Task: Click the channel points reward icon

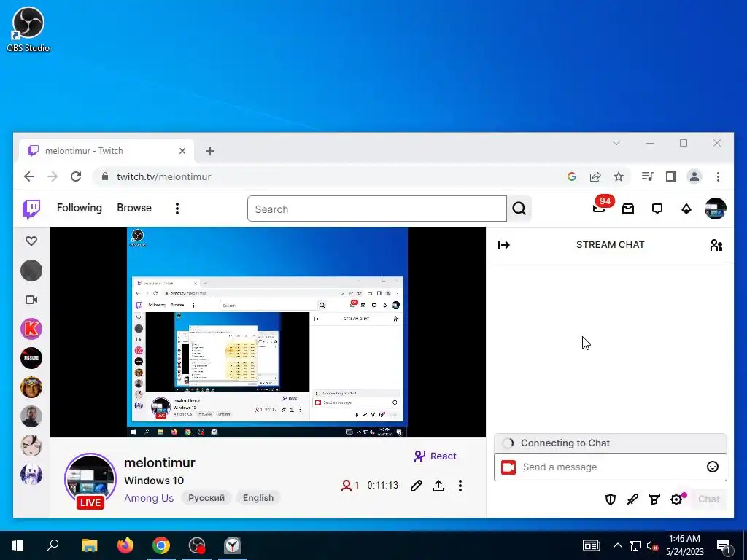Action: pos(654,499)
